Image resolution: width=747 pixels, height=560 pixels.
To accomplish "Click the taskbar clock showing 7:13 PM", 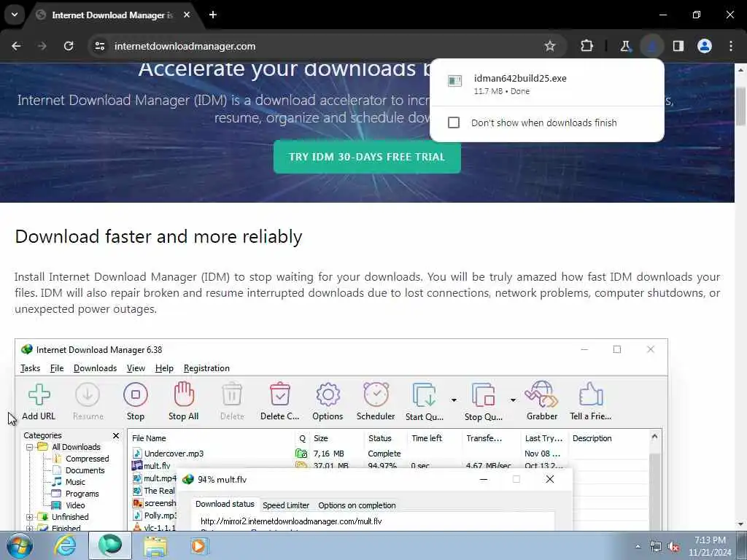I will coord(710,540).
